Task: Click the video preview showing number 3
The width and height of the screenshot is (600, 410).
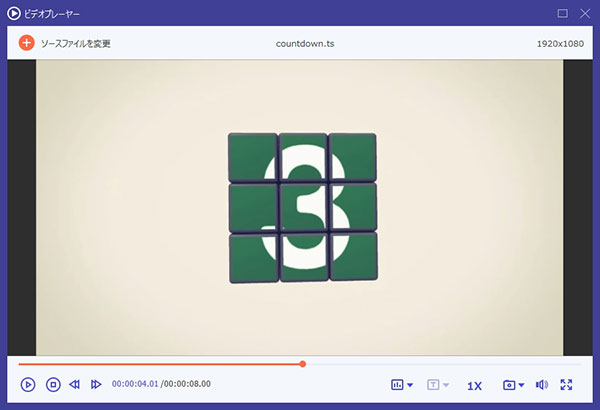Action: 300,207
